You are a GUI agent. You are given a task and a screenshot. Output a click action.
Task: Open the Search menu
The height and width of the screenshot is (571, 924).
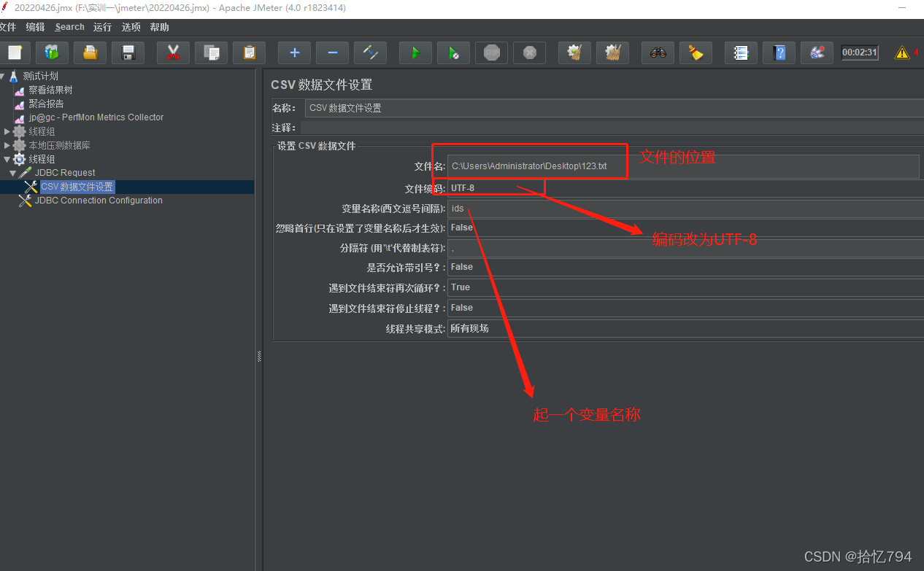(69, 27)
